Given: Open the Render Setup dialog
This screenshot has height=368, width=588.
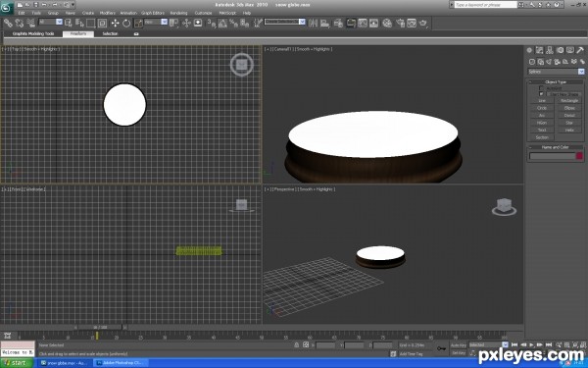Looking at the screenshot, I should point(400,23).
